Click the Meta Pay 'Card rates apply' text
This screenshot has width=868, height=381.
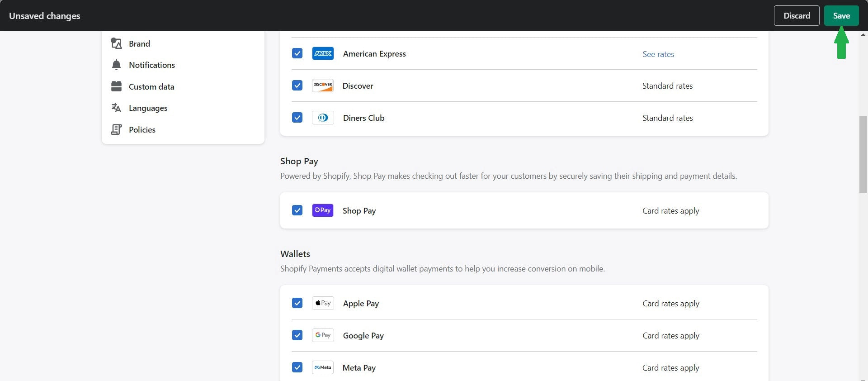pos(670,367)
